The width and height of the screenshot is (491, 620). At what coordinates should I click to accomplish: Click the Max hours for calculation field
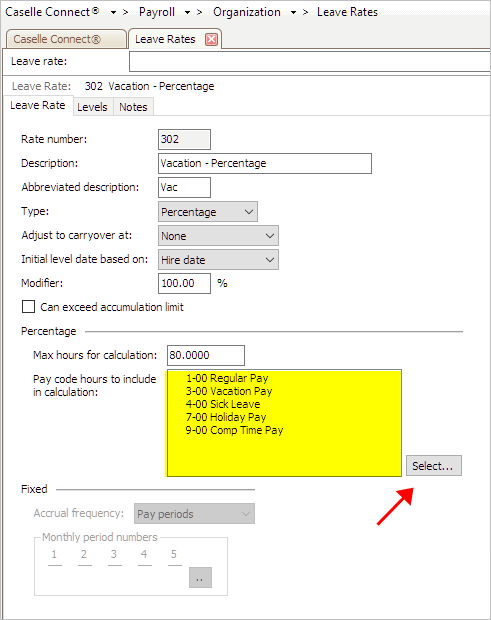pyautogui.click(x=206, y=355)
